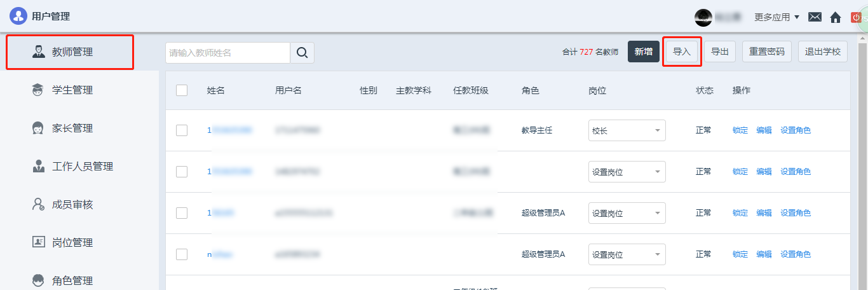Open third row's 设置岗位 dropdown

(627, 213)
